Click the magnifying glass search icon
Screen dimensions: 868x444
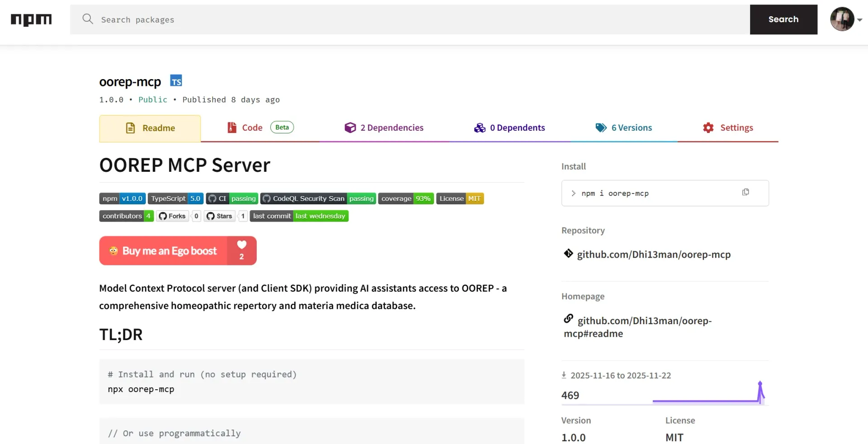tap(87, 19)
